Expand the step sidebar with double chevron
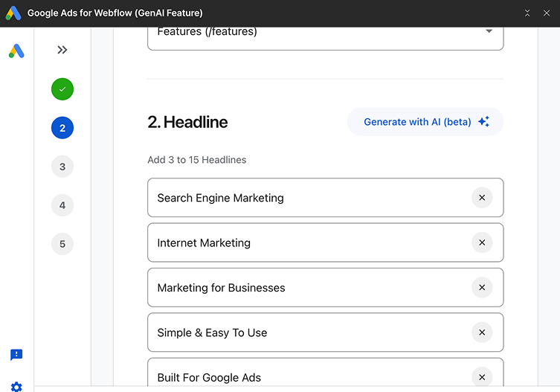 (x=62, y=50)
